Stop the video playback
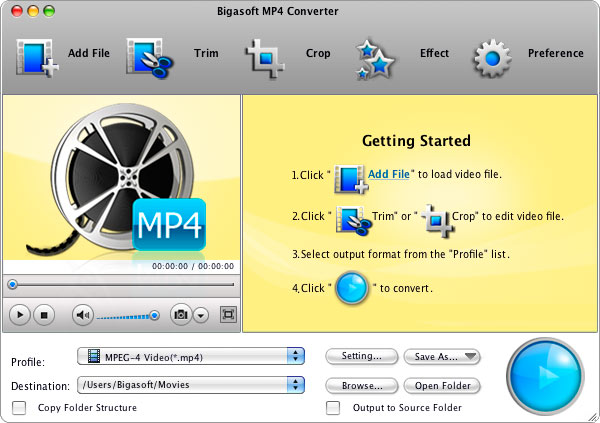600x423 pixels. click(44, 315)
